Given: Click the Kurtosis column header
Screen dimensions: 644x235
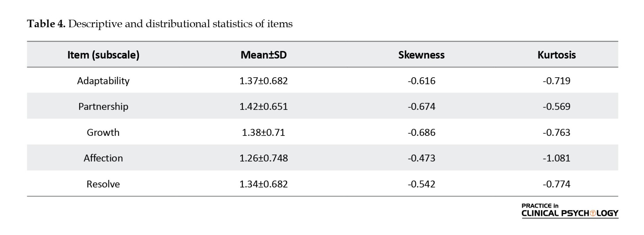Looking at the screenshot, I should [x=556, y=55].
